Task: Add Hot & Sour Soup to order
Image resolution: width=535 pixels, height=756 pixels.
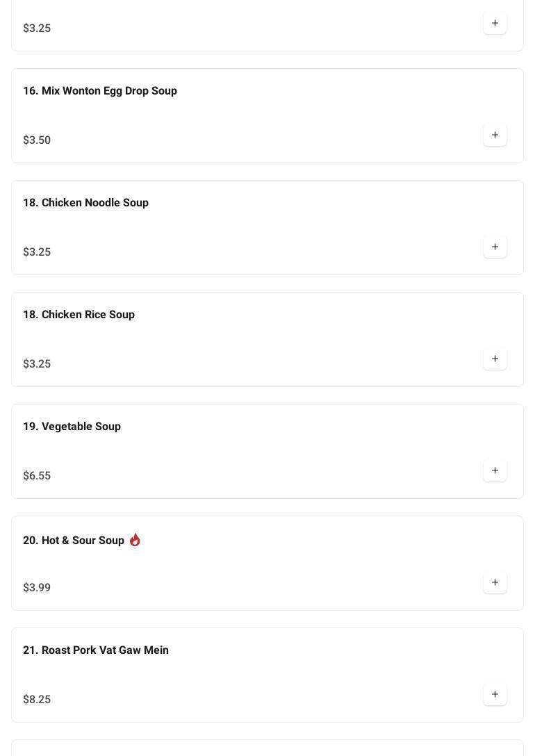Action: pyautogui.click(x=495, y=582)
